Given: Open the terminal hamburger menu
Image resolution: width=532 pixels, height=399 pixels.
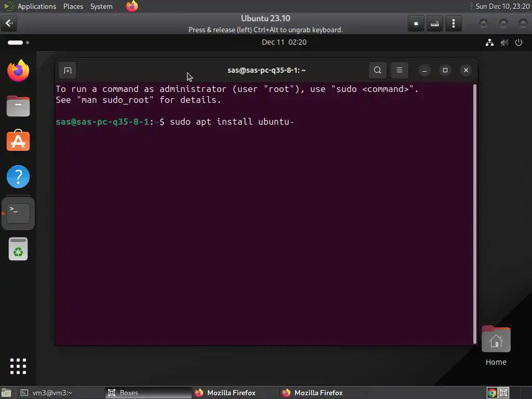Looking at the screenshot, I should tap(400, 70).
